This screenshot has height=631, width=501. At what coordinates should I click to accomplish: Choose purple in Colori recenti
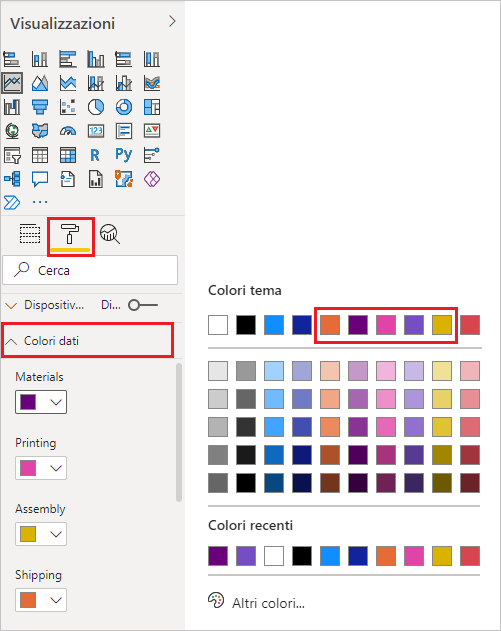pyautogui.click(x=218, y=556)
